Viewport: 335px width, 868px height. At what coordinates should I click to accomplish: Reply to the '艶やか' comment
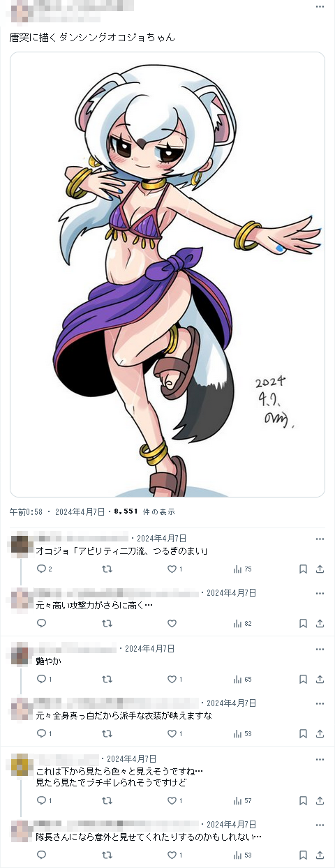40,679
